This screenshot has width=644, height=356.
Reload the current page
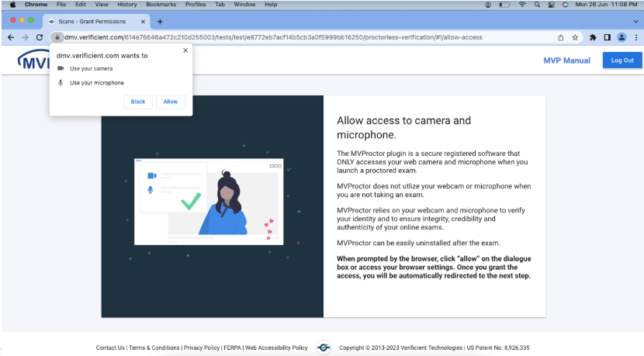[x=40, y=37]
